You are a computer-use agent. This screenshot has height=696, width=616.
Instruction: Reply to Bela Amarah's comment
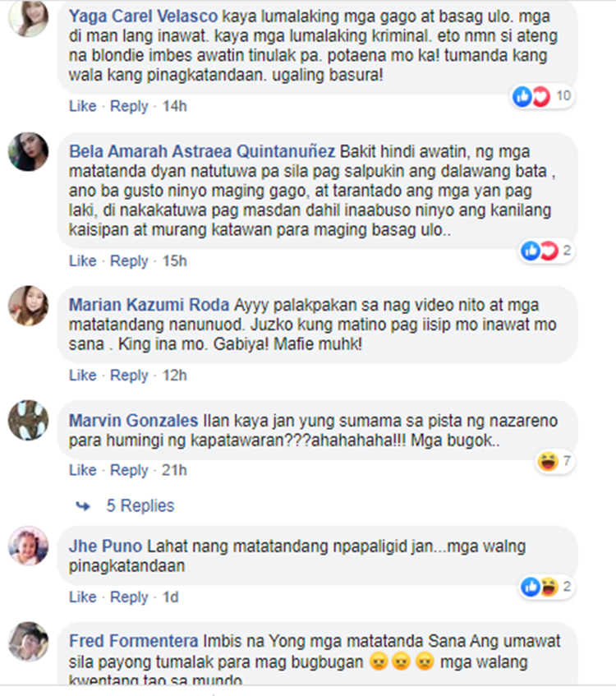pos(129,261)
